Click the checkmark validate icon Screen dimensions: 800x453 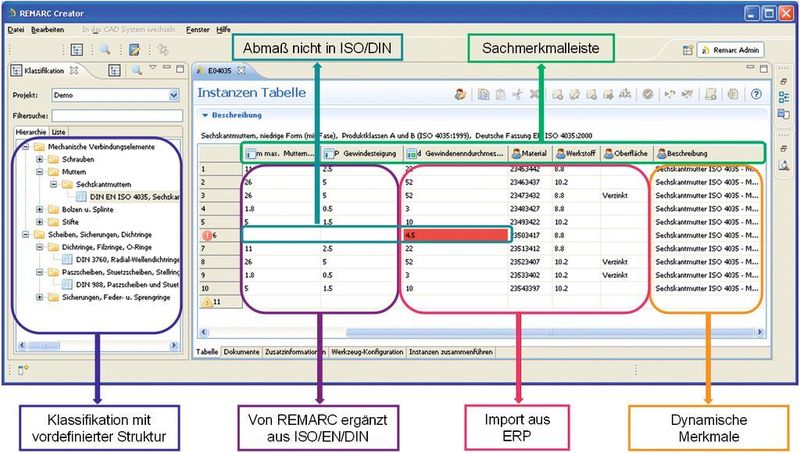(x=648, y=94)
